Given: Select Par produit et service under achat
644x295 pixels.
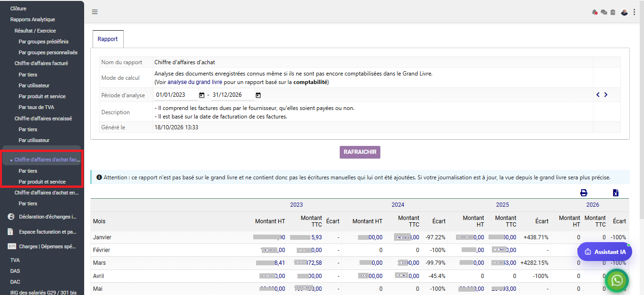Looking at the screenshot, I should pyautogui.click(x=42, y=182).
